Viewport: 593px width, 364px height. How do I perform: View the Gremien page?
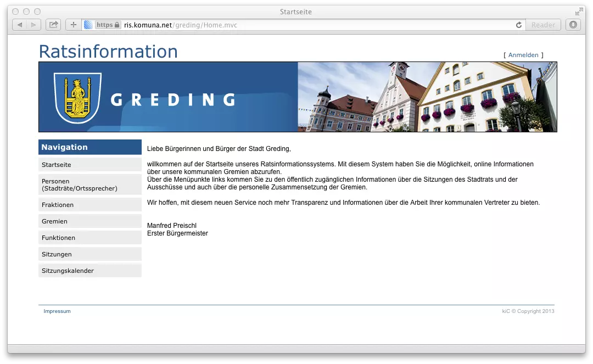tap(54, 221)
